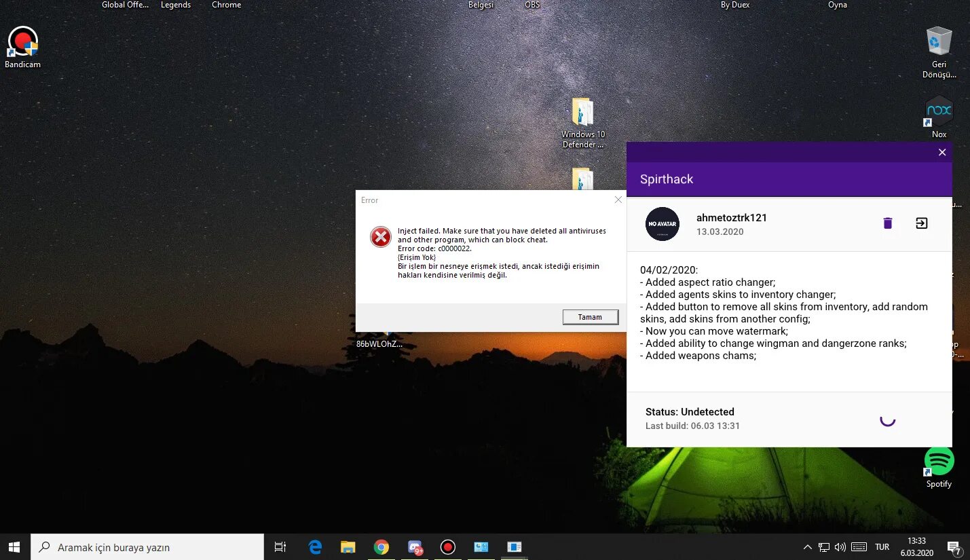This screenshot has width=970, height=560.
Task: Close the Spirthack window
Action: click(x=941, y=152)
